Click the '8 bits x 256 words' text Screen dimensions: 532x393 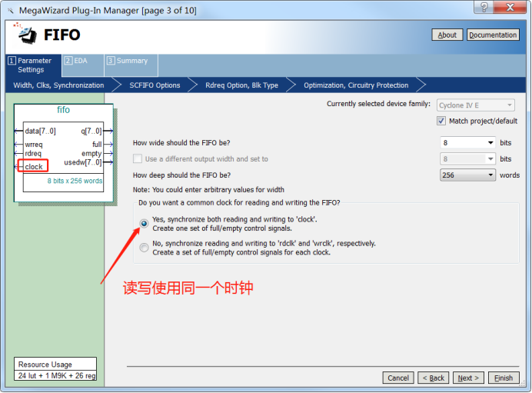[x=75, y=181]
